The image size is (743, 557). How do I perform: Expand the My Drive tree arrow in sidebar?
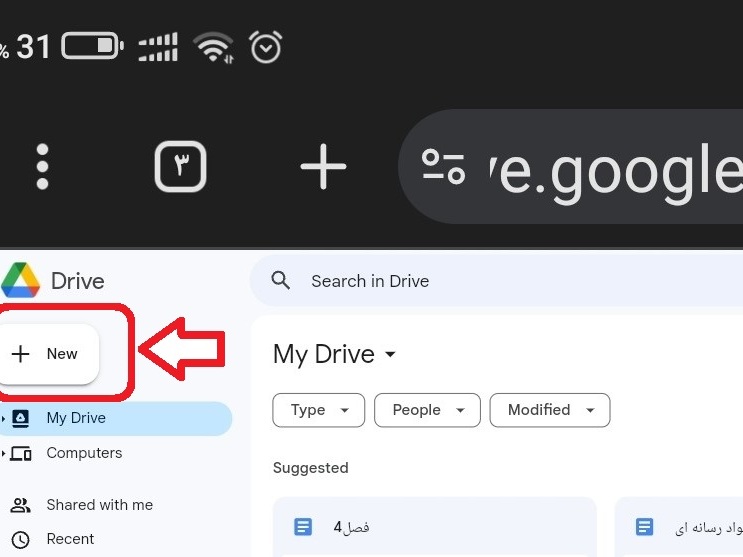(x=3, y=418)
